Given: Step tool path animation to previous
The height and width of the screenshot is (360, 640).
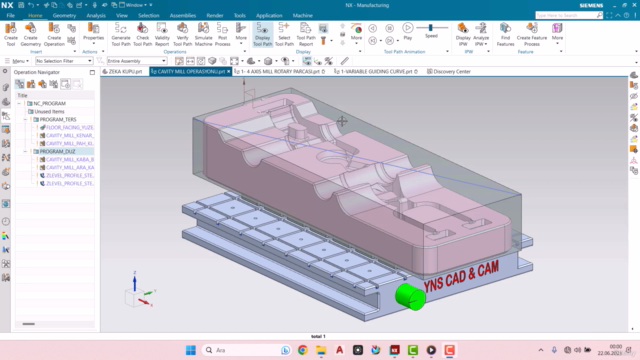Looking at the screenshot, I should tap(373, 28).
